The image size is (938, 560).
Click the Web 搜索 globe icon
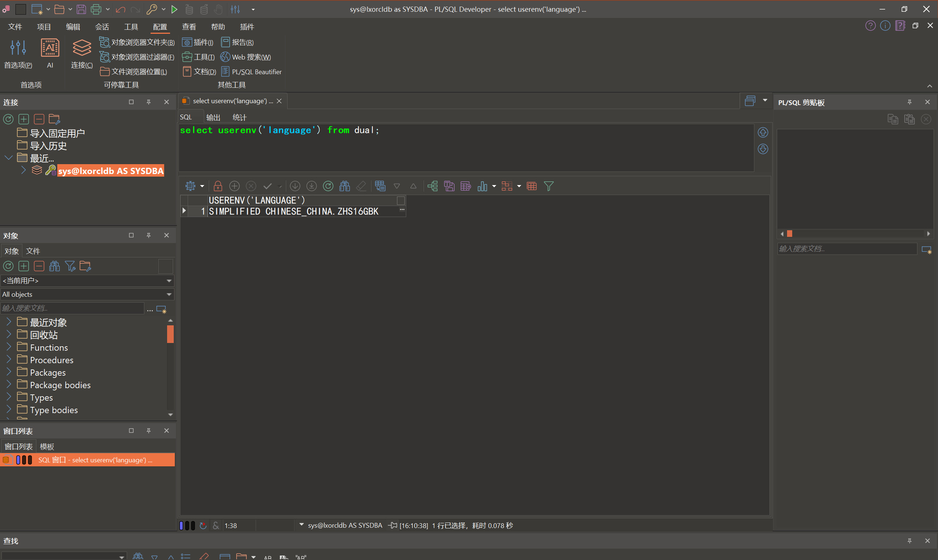pyautogui.click(x=225, y=57)
